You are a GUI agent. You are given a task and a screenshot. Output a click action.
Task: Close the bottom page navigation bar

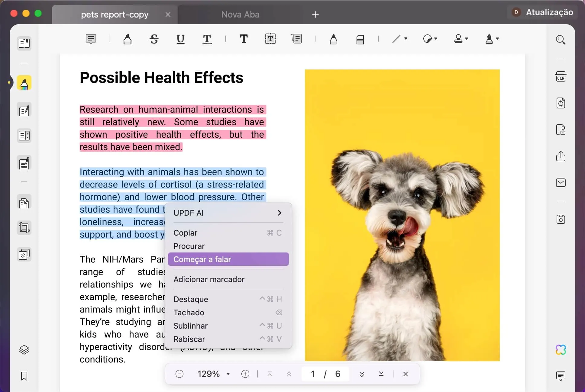pos(406,374)
